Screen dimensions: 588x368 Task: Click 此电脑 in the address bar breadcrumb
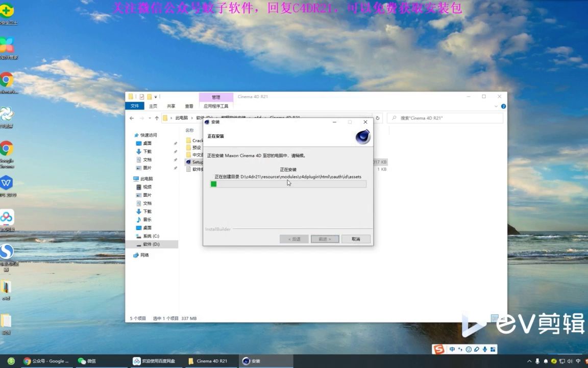click(x=182, y=118)
